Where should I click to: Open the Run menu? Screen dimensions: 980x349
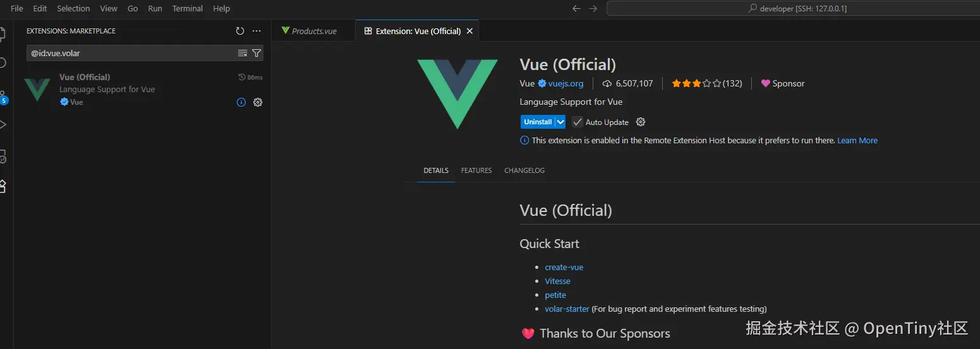coord(155,9)
